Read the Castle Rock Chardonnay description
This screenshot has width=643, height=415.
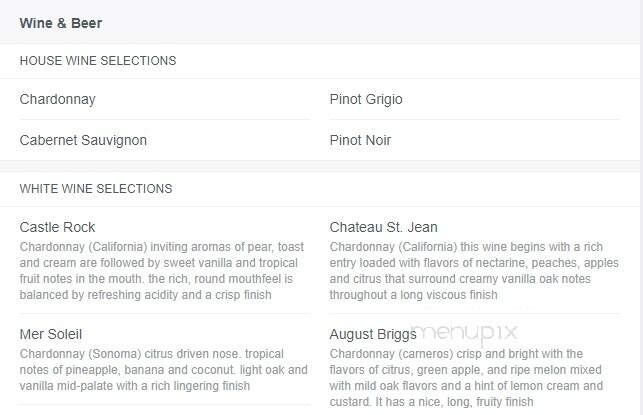(x=163, y=271)
